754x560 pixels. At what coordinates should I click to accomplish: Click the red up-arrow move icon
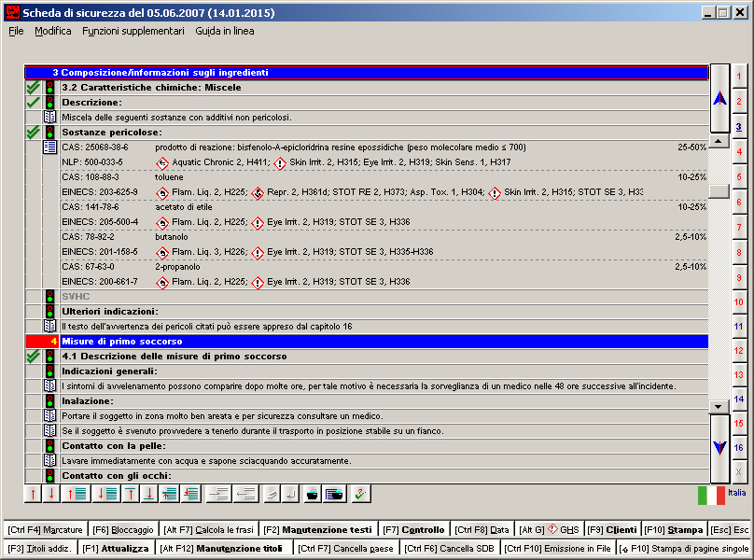point(34,494)
